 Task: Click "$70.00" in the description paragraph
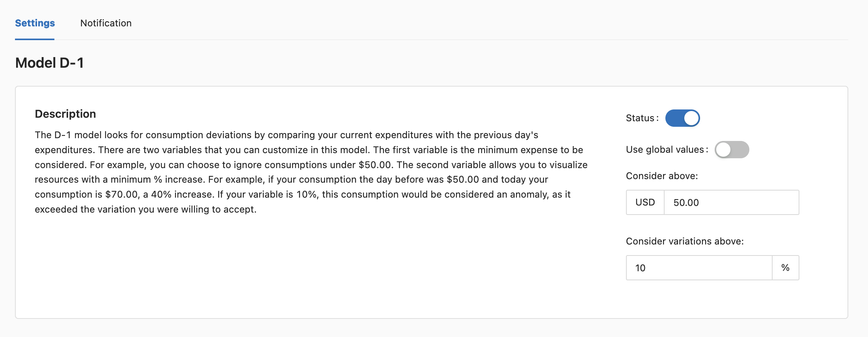[122, 194]
